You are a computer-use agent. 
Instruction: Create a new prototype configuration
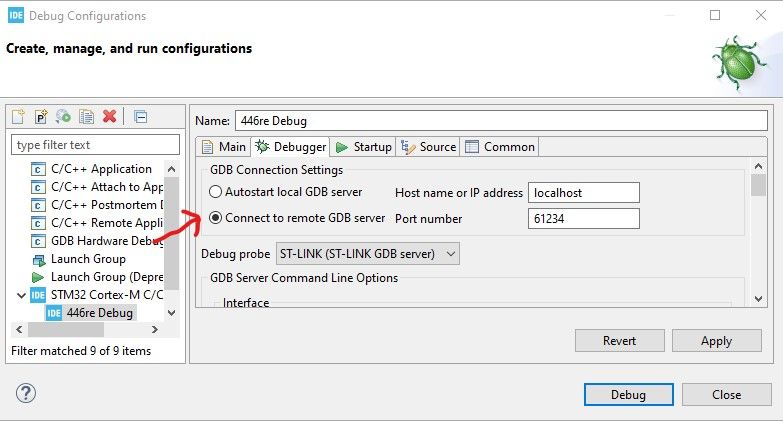[41, 116]
